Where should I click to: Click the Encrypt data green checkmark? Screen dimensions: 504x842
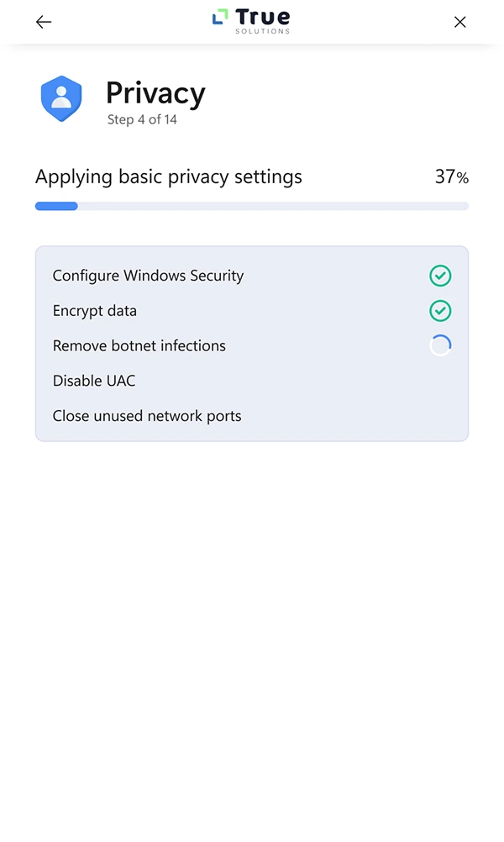[x=440, y=311]
